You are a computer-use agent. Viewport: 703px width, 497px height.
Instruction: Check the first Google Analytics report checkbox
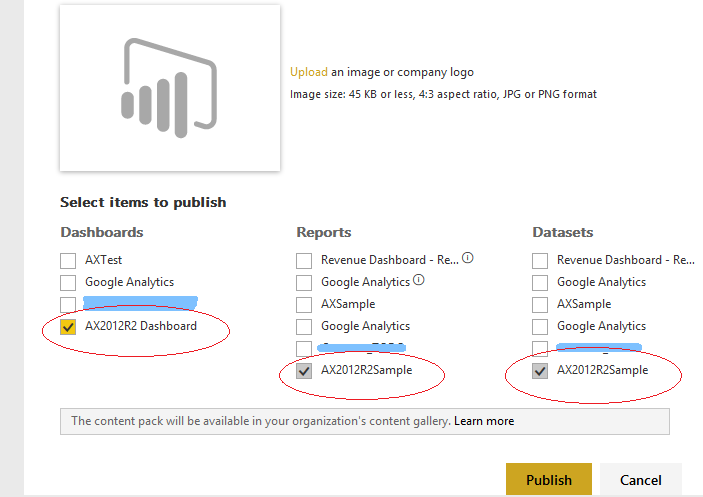[304, 282]
